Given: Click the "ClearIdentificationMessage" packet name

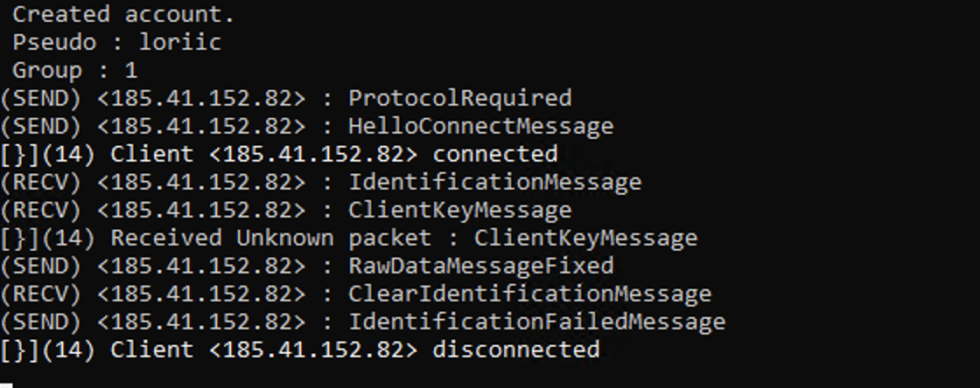Looking at the screenshot, I should pyautogui.click(x=529, y=294).
